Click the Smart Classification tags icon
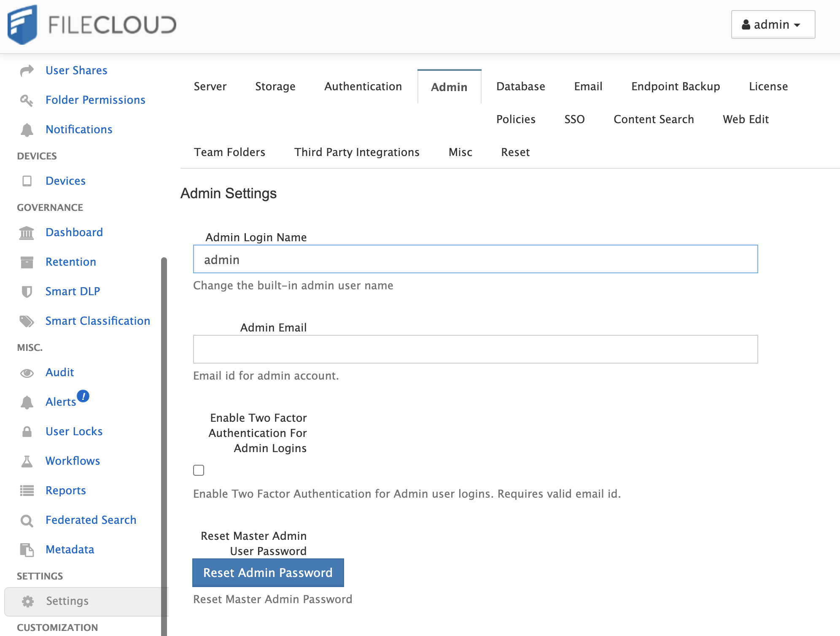 click(27, 321)
